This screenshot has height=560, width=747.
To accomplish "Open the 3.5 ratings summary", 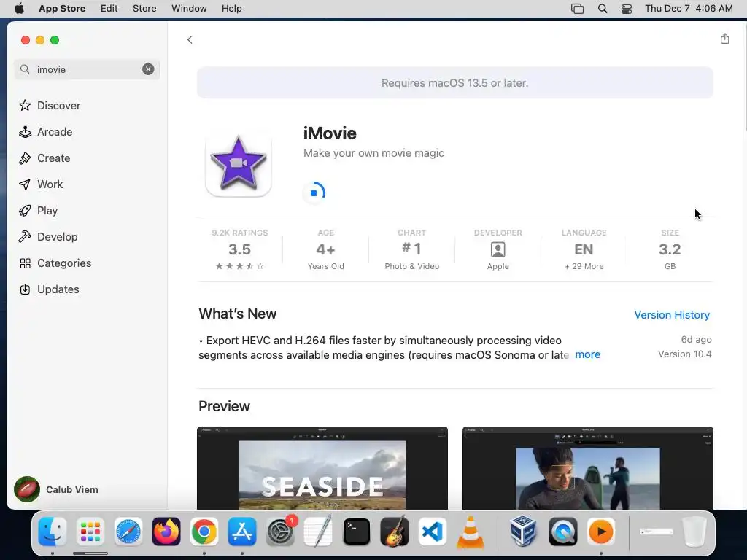I will point(239,249).
